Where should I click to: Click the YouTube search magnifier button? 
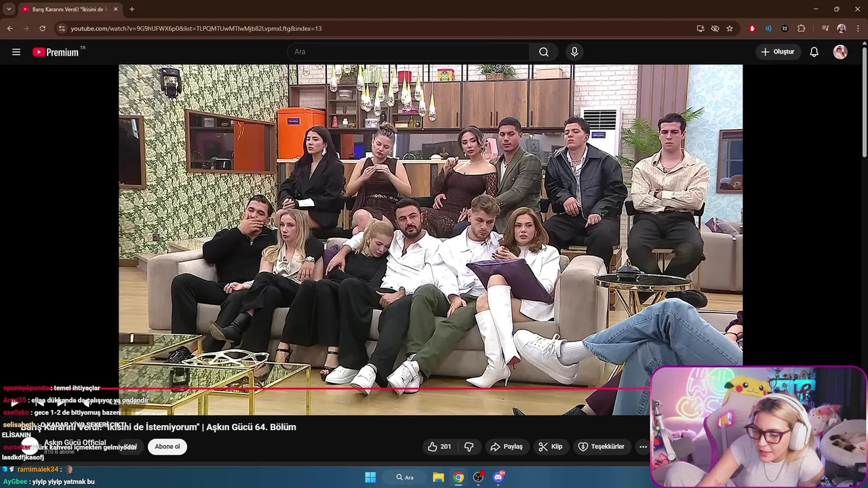544,52
